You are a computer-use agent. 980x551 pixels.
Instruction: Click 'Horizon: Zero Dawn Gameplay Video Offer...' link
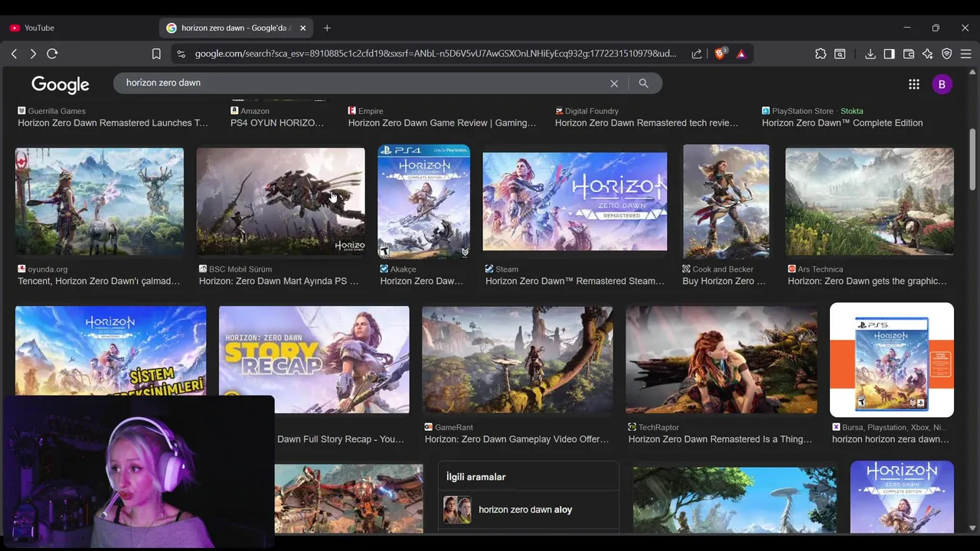tap(517, 439)
